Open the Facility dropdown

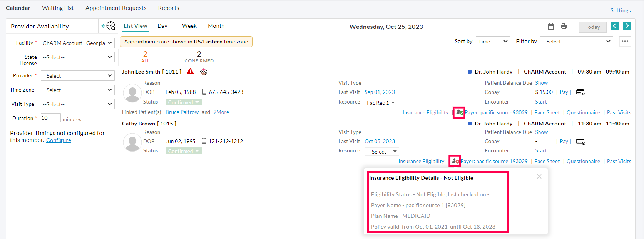click(77, 43)
